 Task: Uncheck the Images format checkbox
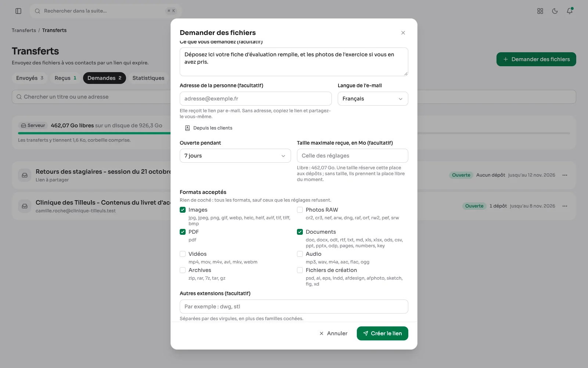(x=183, y=210)
